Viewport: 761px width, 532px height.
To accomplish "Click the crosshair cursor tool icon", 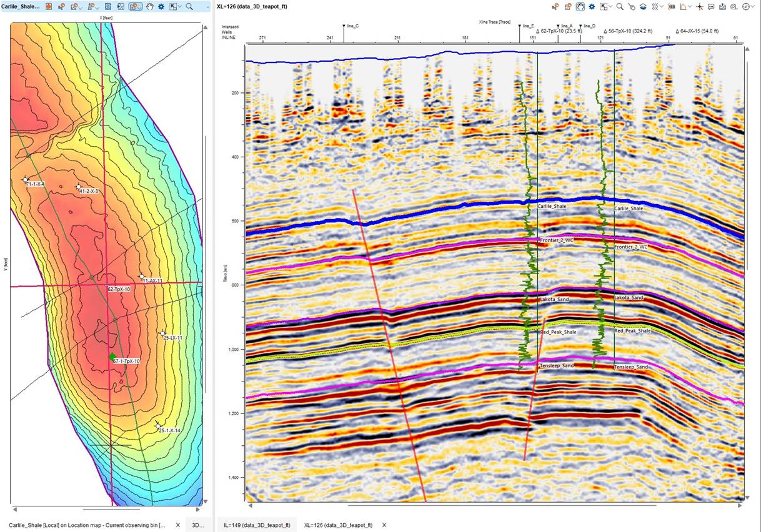I will pos(699,7).
